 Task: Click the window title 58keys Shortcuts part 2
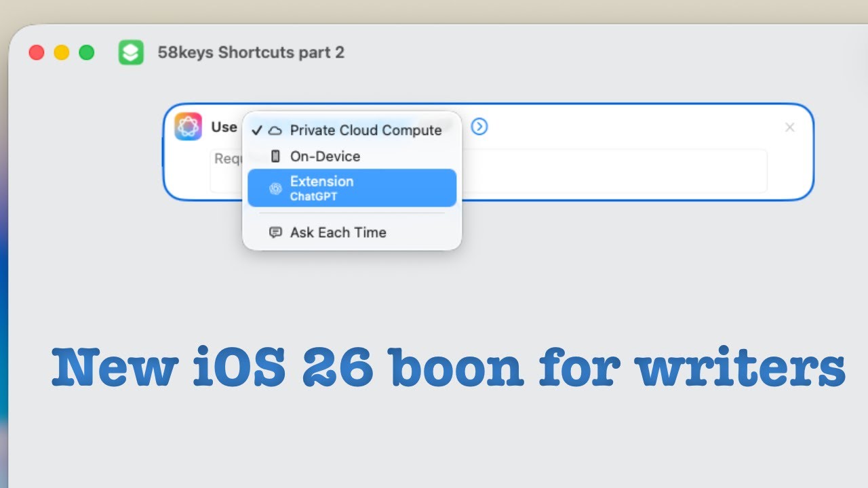pos(251,52)
